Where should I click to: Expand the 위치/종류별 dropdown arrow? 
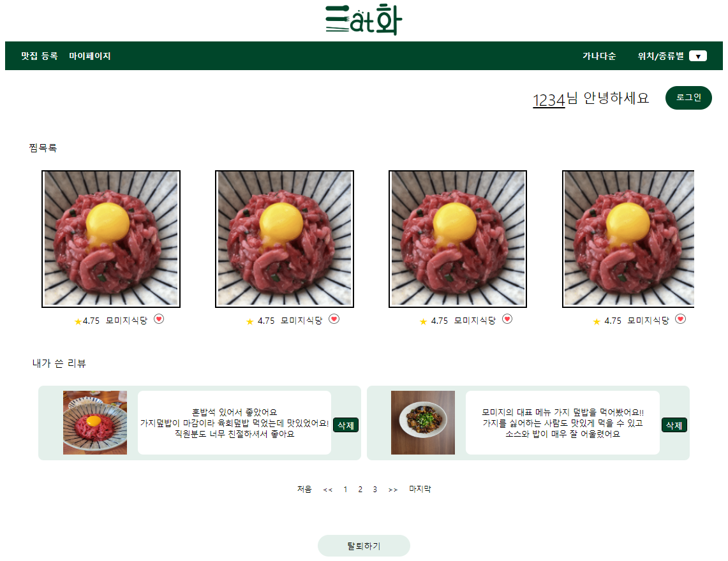(698, 56)
